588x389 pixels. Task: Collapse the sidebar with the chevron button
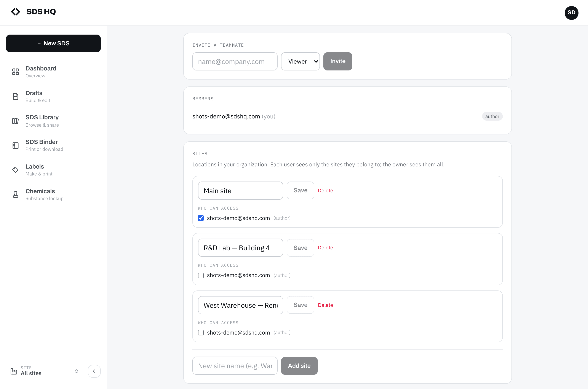click(x=94, y=371)
